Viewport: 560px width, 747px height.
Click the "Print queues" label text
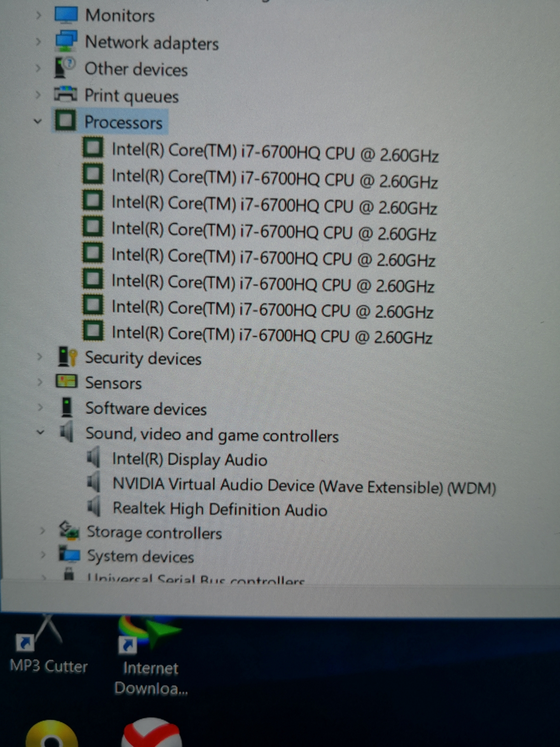[131, 96]
